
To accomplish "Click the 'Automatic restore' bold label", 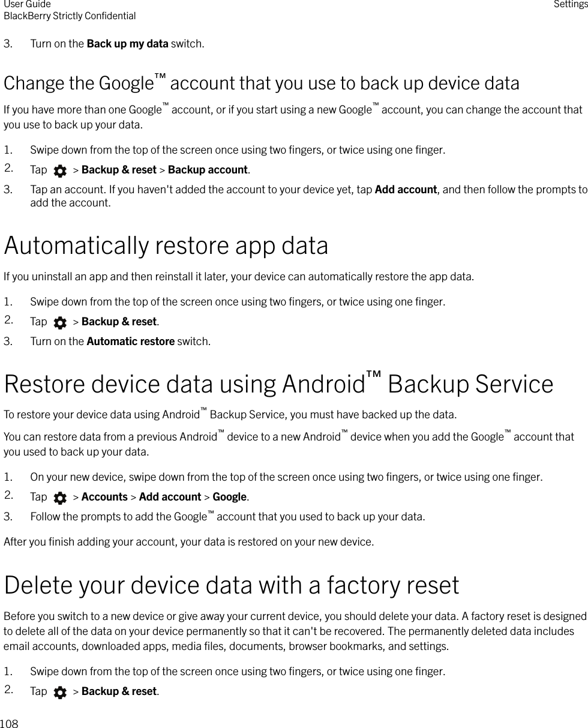I will [x=131, y=341].
